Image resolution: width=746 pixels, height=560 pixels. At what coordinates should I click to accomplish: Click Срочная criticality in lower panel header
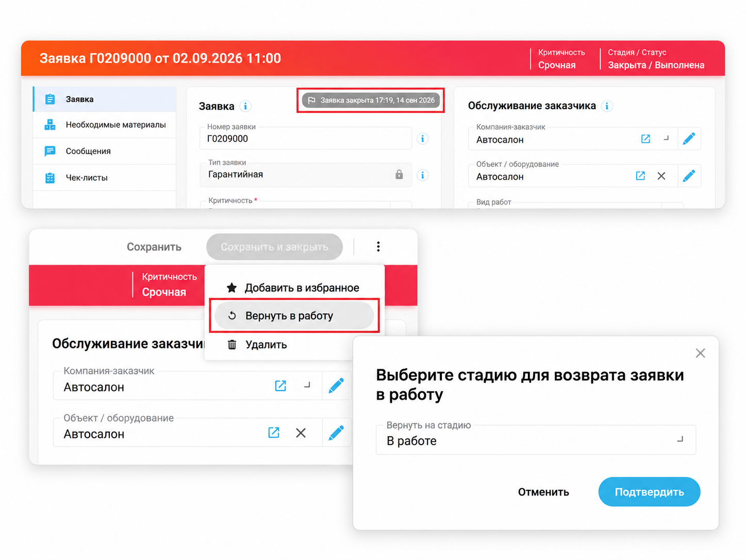tap(164, 292)
